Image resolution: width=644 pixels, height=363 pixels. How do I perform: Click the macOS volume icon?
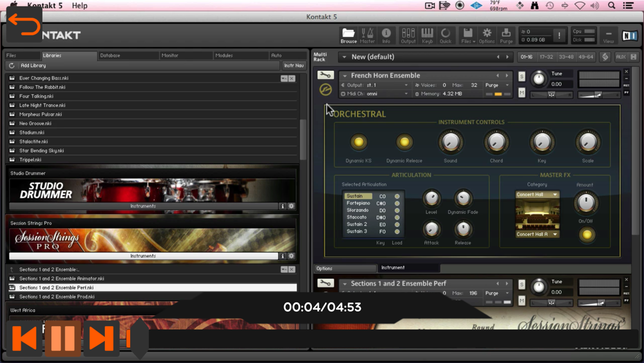tap(594, 5)
